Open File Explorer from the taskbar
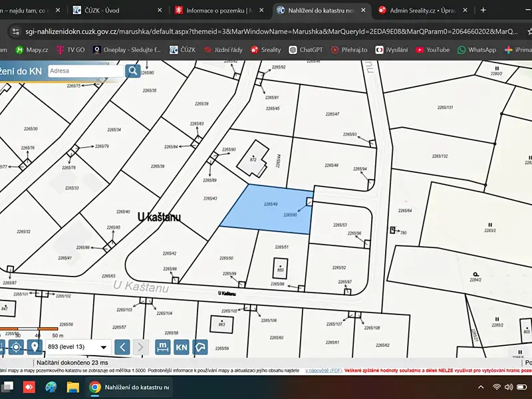 click(x=73, y=387)
